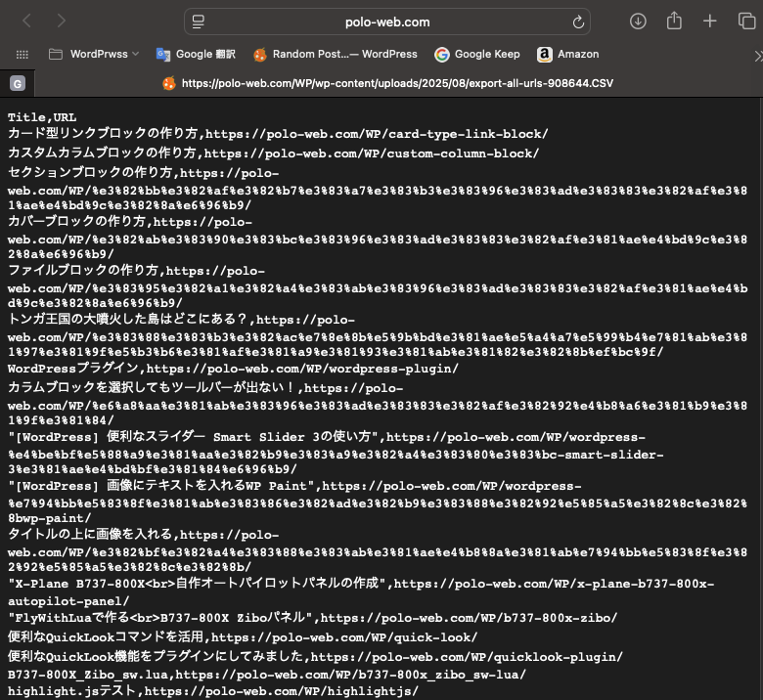Open the Amazon bookmark
Image resolution: width=763 pixels, height=700 pixels.
click(x=567, y=55)
